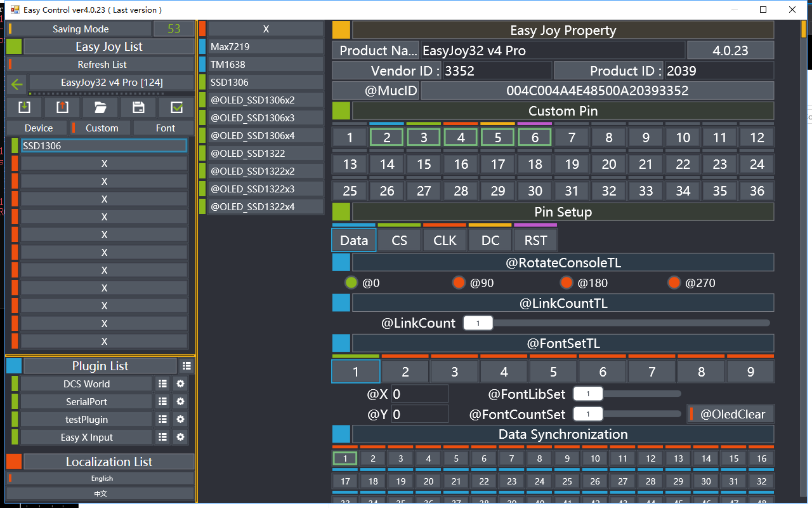Click green square beside Easy Joy List
Screen dimensions: 812x508
coord(14,46)
